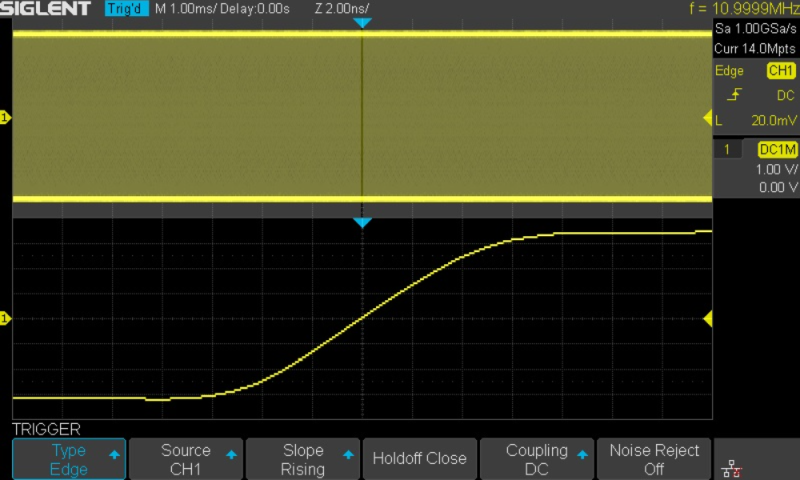The width and height of the screenshot is (800, 480).
Task: Click the Delay:0.00s readout
Action: click(x=255, y=9)
